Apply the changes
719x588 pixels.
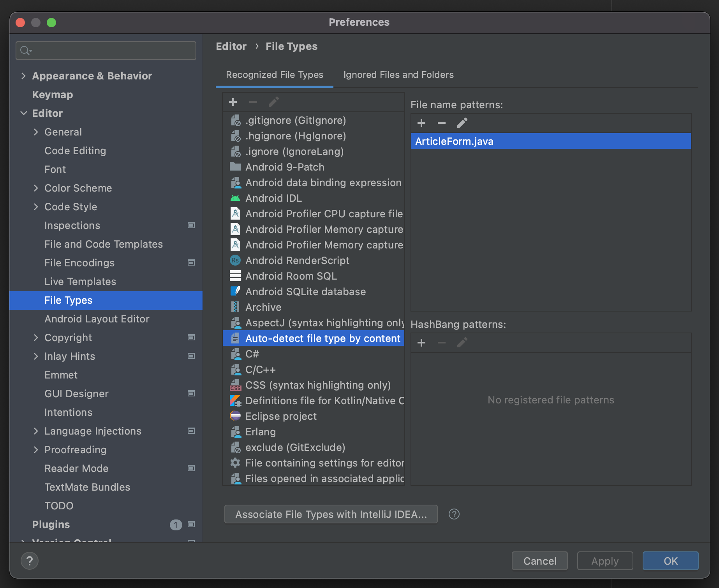[604, 561]
